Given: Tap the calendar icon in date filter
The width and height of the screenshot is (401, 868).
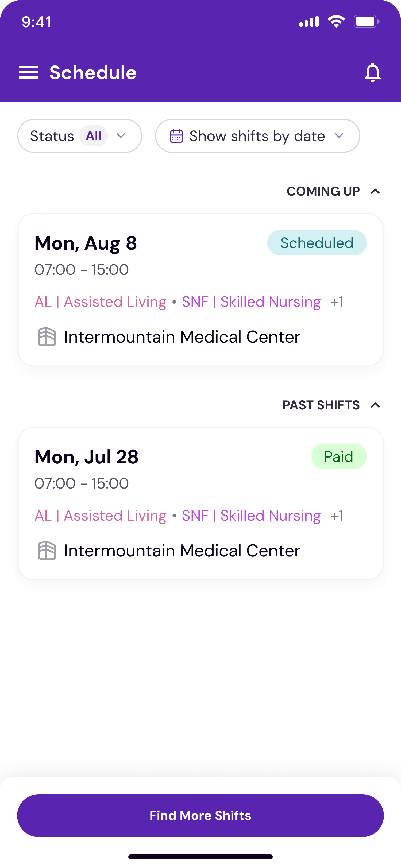Looking at the screenshot, I should (176, 136).
